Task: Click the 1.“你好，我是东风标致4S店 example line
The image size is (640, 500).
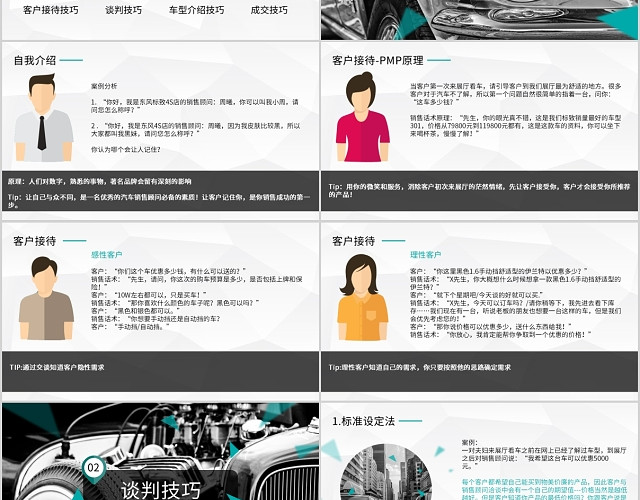Action: [195, 106]
